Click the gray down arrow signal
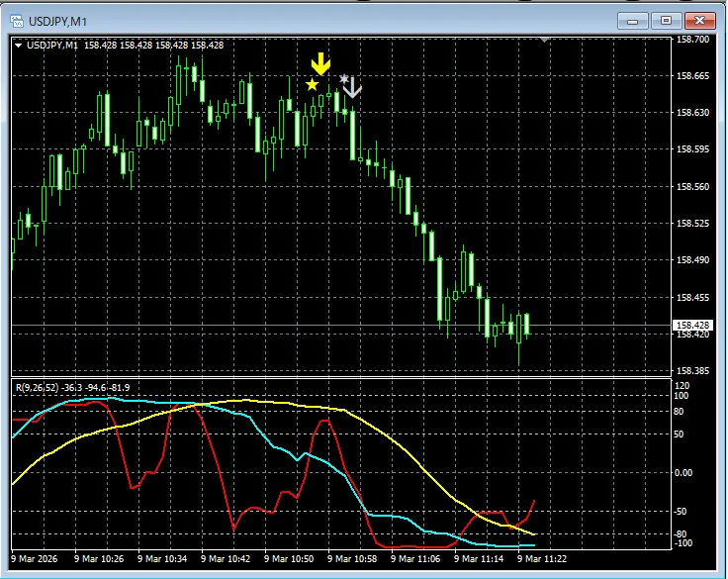728x579 pixels. (x=352, y=87)
